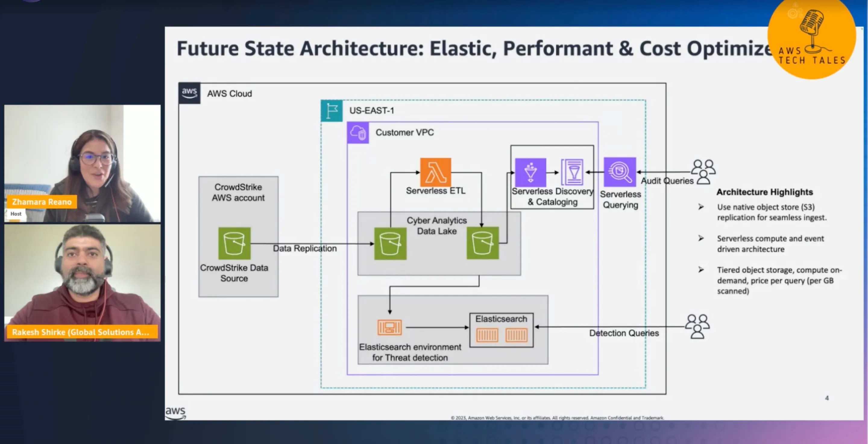Click the purple Glue crawler funnel icon
Image resolution: width=868 pixels, height=444 pixels.
pyautogui.click(x=530, y=172)
